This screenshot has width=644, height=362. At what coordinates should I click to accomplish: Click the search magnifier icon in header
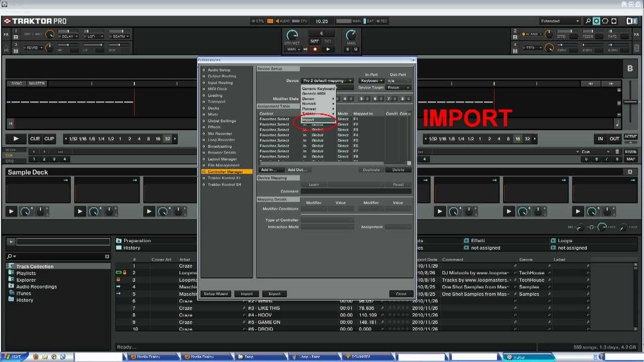coord(588,21)
